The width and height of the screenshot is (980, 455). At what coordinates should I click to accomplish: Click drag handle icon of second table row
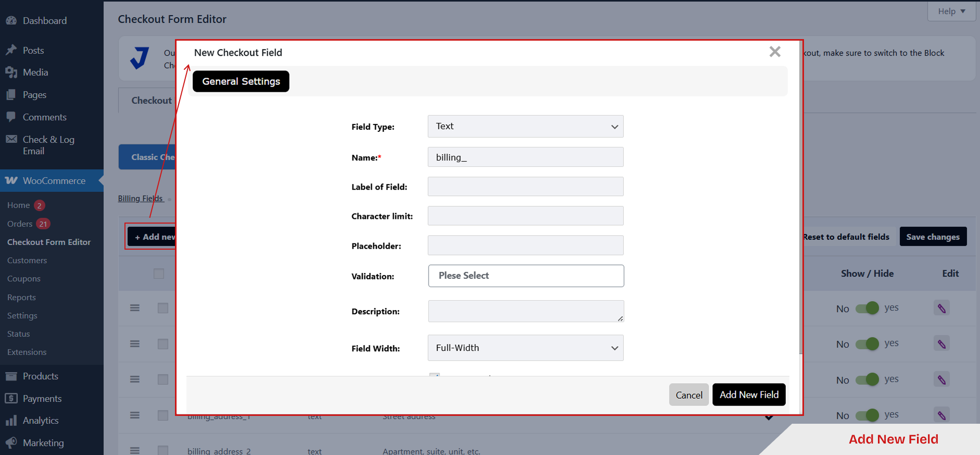click(x=135, y=343)
